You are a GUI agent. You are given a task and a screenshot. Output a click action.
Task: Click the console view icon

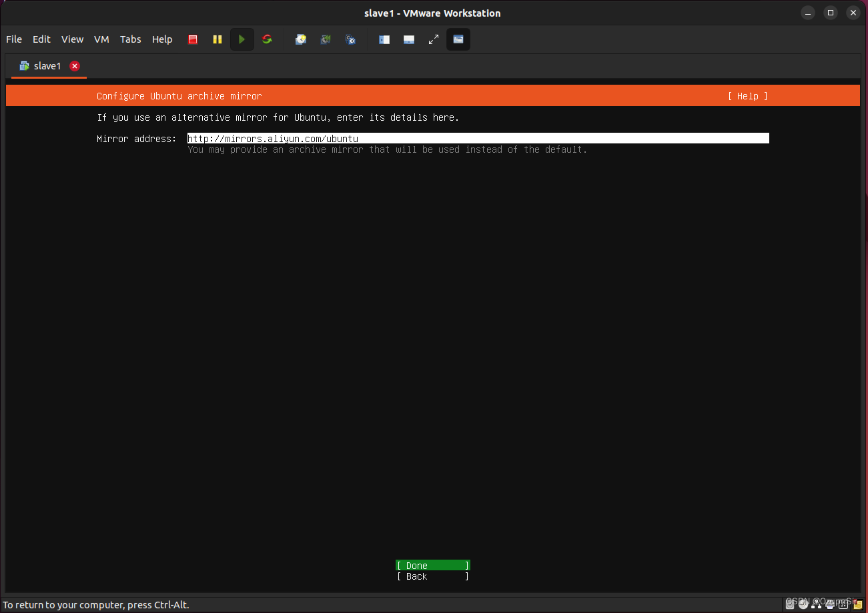458,39
